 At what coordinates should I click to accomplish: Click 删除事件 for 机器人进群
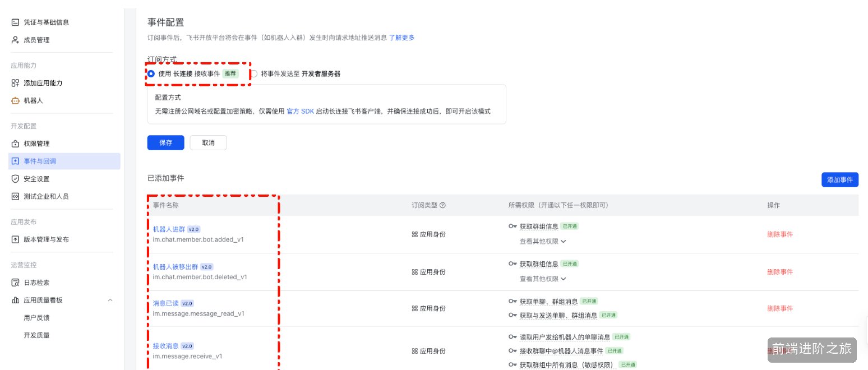(780, 234)
